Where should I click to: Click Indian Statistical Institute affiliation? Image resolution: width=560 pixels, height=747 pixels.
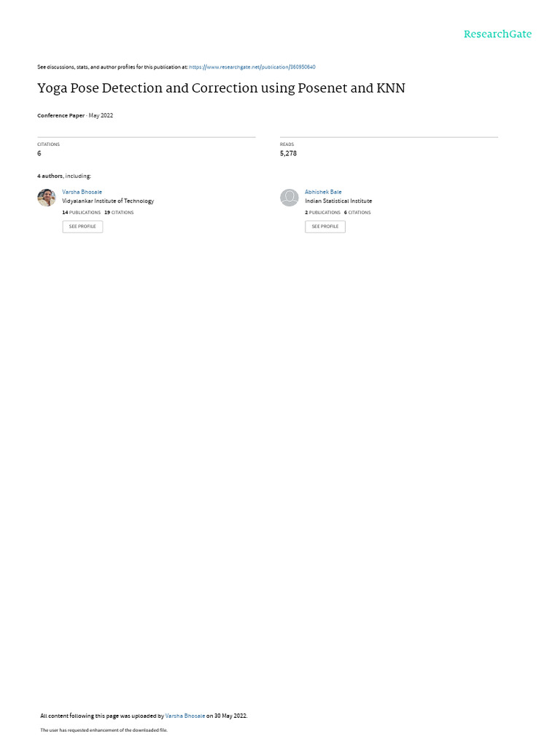click(338, 201)
